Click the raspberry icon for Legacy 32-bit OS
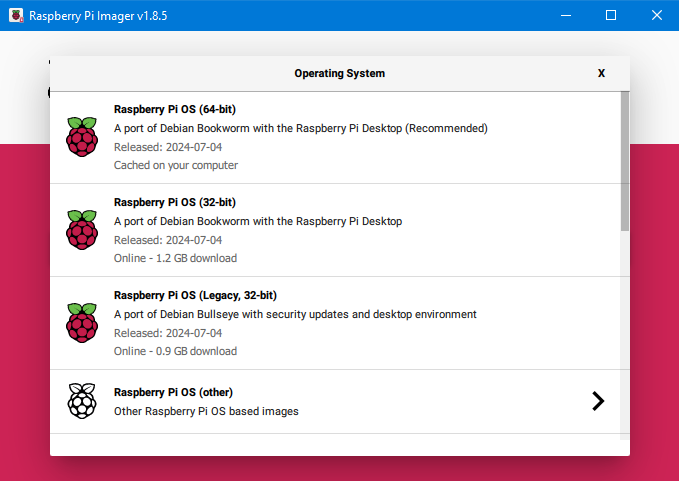This screenshot has height=481, width=679. click(82, 323)
